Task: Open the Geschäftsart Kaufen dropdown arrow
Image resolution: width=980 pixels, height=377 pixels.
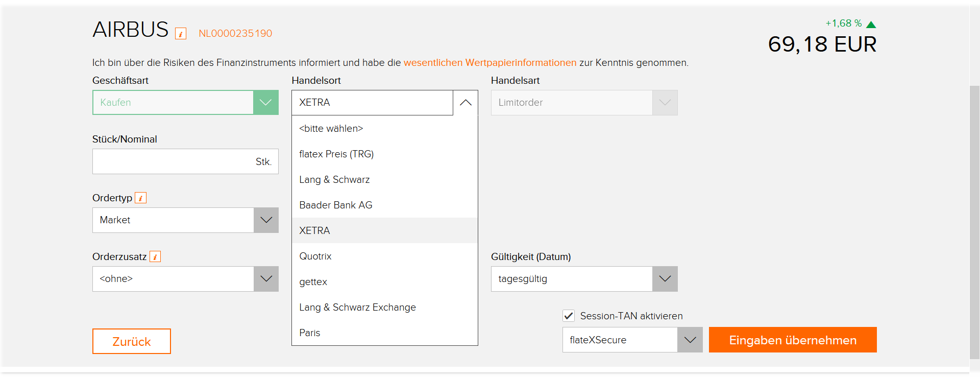Action: click(266, 103)
